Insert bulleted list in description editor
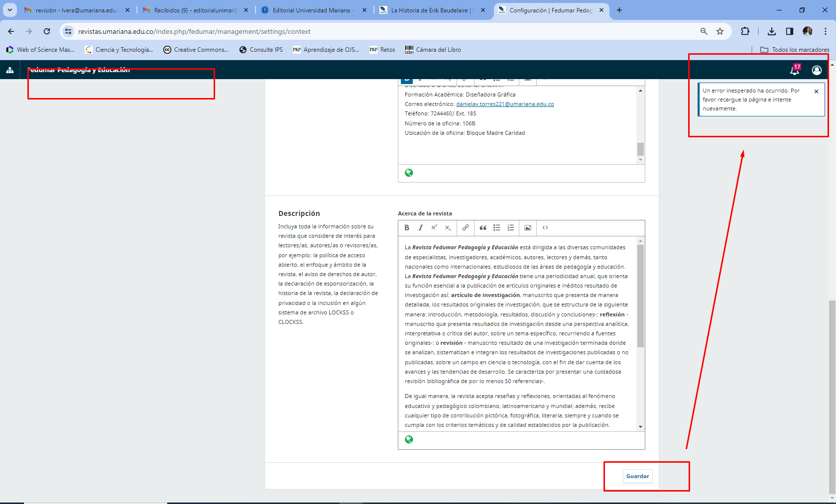The width and height of the screenshot is (836, 504). 496,228
